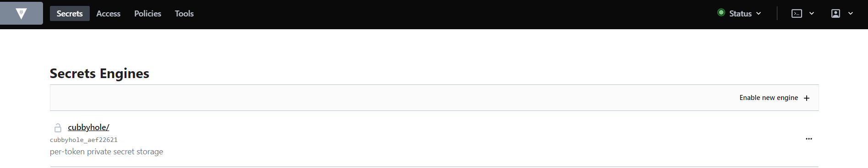The height and width of the screenshot is (168, 868).
Task: Click the green Status indicator icon
Action: (x=721, y=13)
